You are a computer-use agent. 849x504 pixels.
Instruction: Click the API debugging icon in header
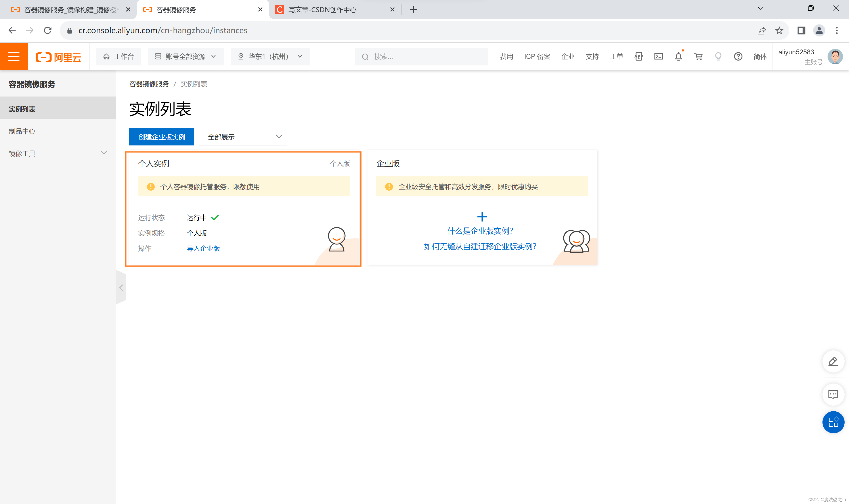tap(639, 56)
